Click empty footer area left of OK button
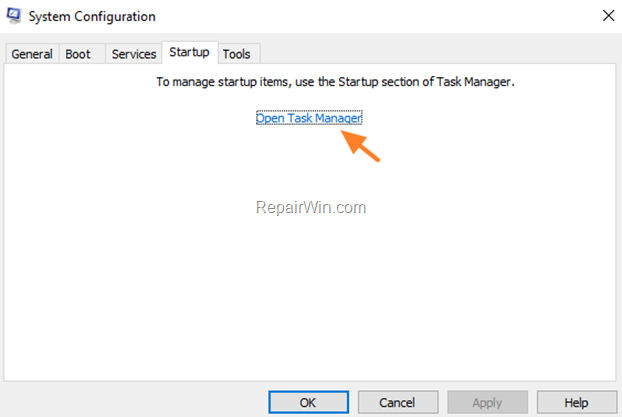 pos(135,402)
